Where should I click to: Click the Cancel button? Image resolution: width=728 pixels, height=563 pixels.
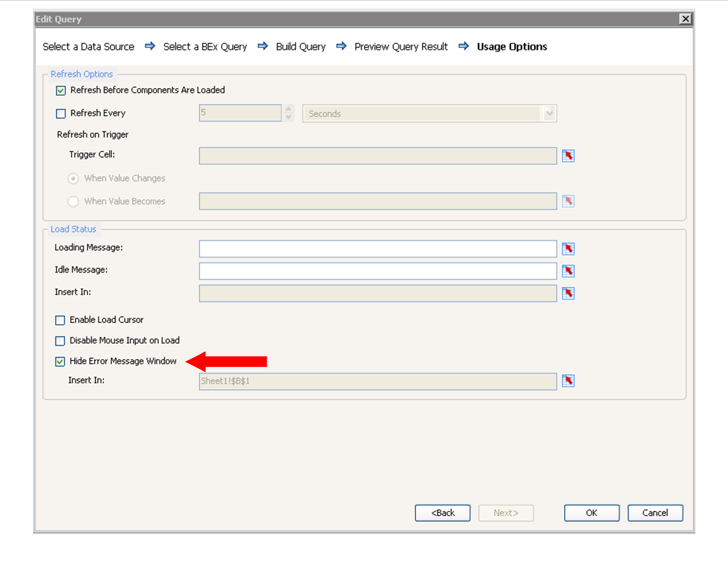point(655,513)
